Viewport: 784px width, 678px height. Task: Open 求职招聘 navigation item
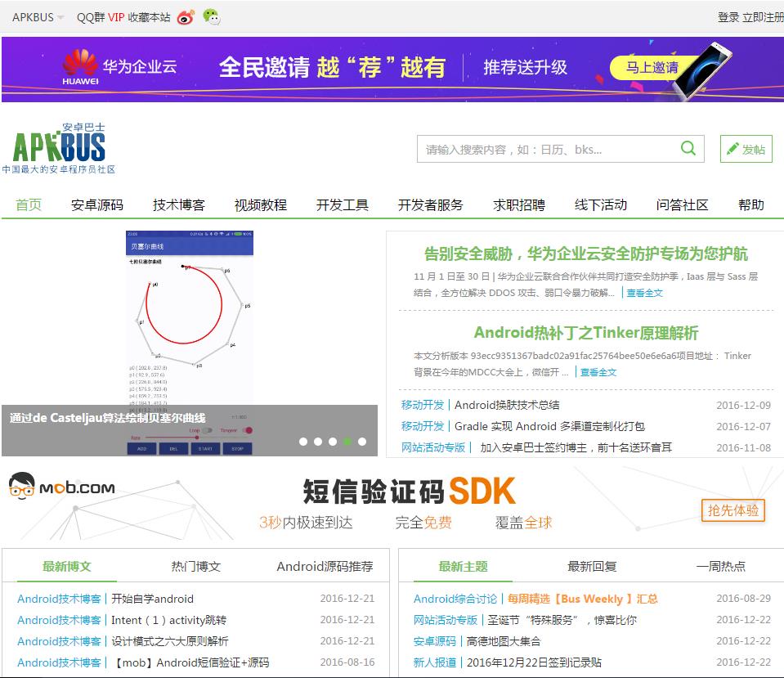coord(519,204)
